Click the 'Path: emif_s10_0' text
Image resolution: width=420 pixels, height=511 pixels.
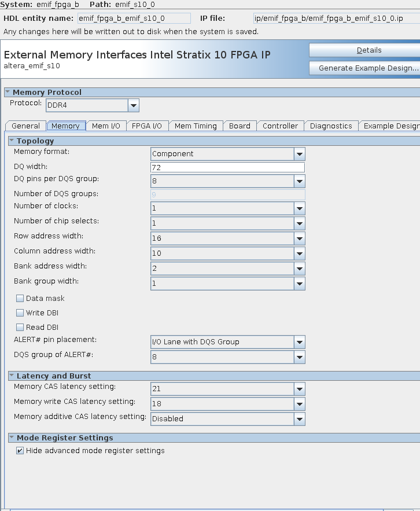point(122,5)
